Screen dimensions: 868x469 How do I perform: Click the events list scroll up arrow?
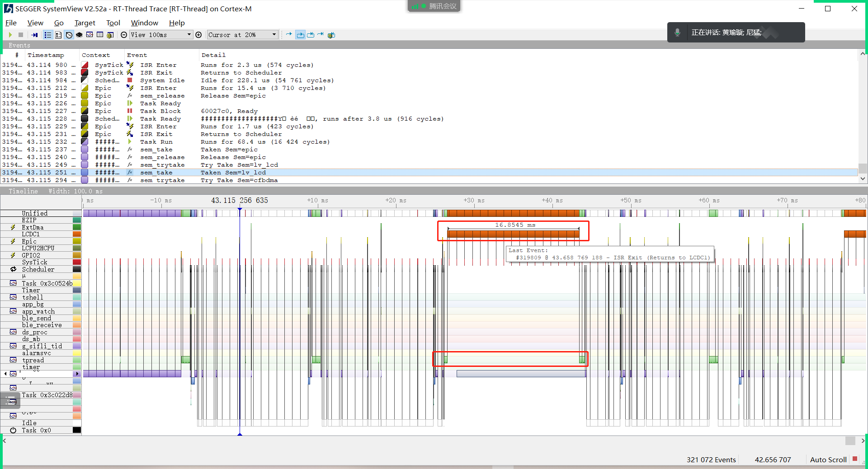pos(863,54)
